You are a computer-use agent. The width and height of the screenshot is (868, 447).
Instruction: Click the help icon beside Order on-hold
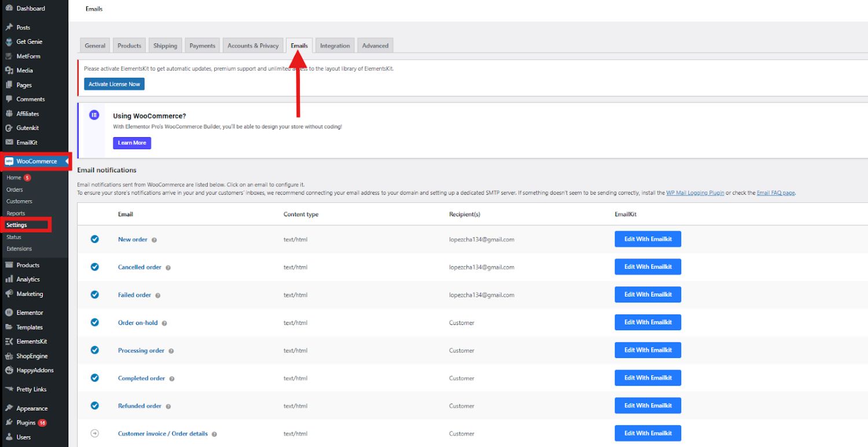coord(164,323)
